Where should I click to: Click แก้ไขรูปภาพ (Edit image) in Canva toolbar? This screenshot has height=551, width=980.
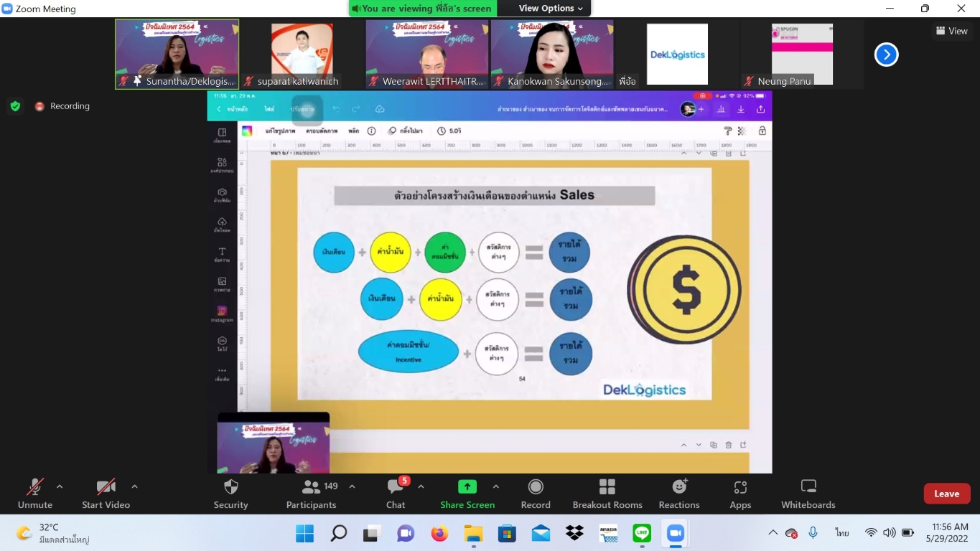tap(280, 131)
